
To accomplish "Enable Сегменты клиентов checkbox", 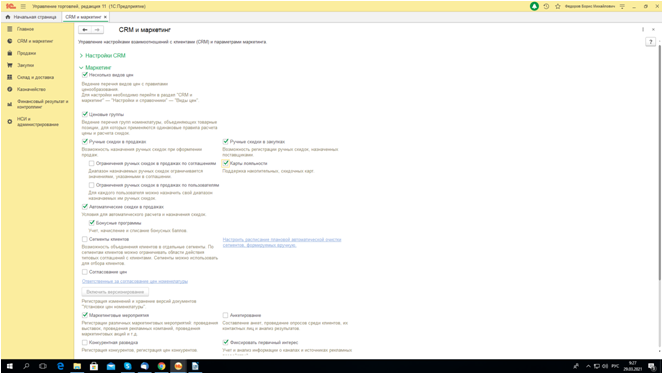I will click(85, 239).
